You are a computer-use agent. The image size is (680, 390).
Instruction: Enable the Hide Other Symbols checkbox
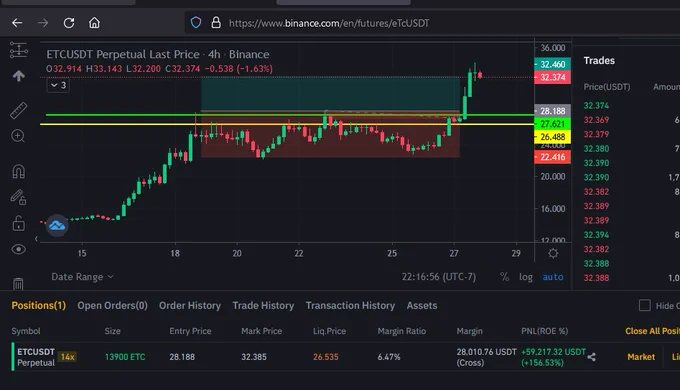coord(645,305)
